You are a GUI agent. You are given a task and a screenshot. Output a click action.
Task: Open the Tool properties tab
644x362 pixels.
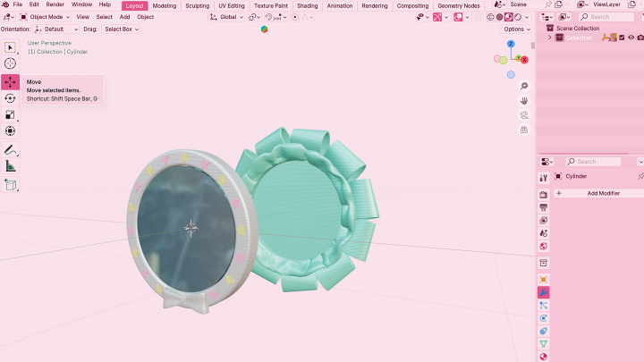(544, 178)
